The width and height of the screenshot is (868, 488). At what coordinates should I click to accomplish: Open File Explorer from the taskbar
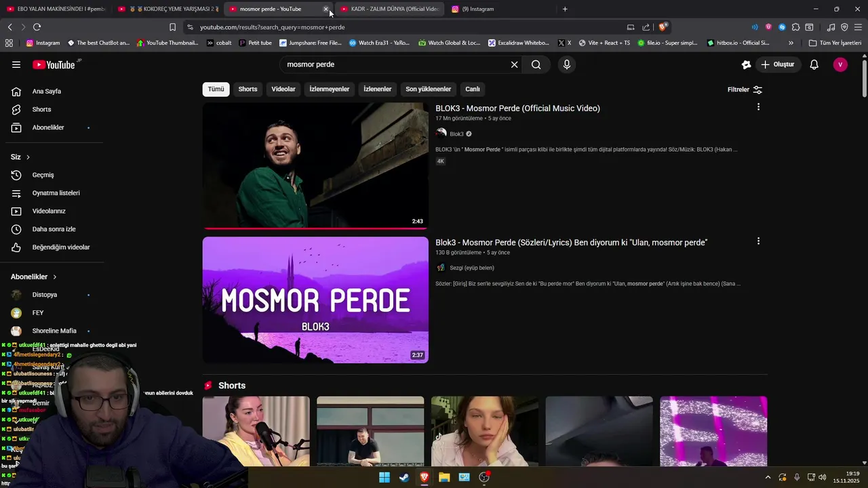click(x=444, y=477)
